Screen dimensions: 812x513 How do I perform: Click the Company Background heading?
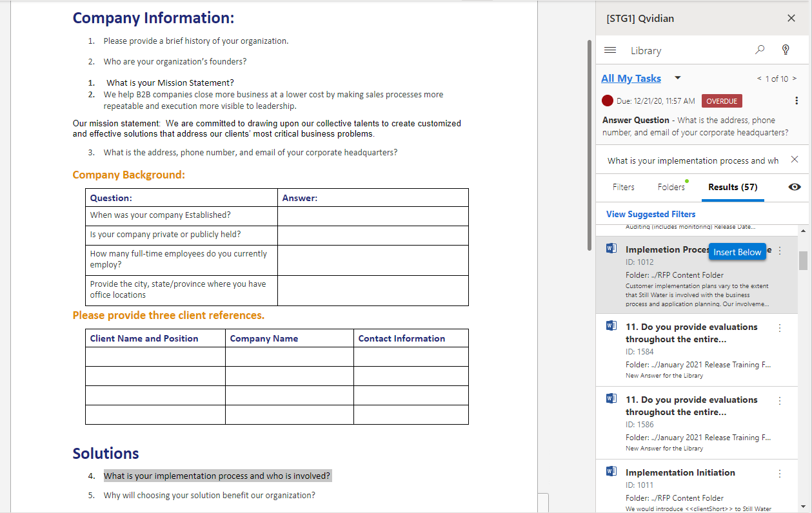click(128, 175)
